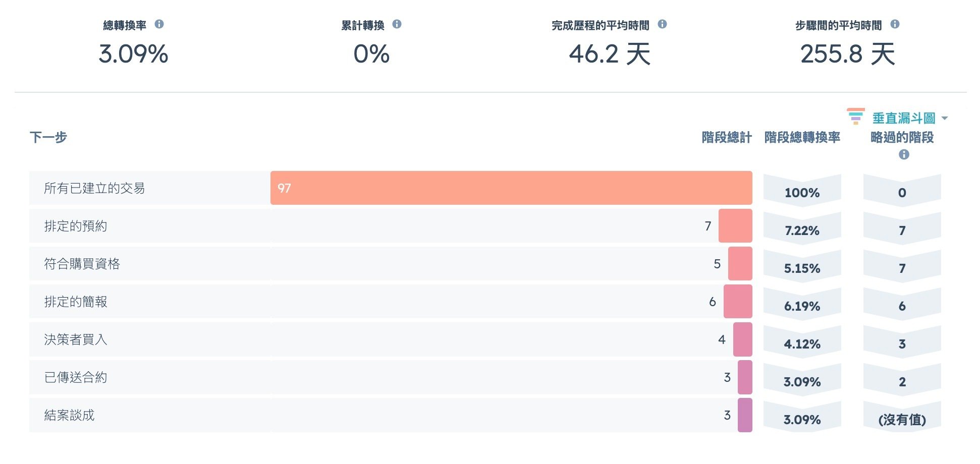The width and height of the screenshot is (980, 464).
Task: Click the 3.09% total conversion metric value
Action: tap(133, 54)
